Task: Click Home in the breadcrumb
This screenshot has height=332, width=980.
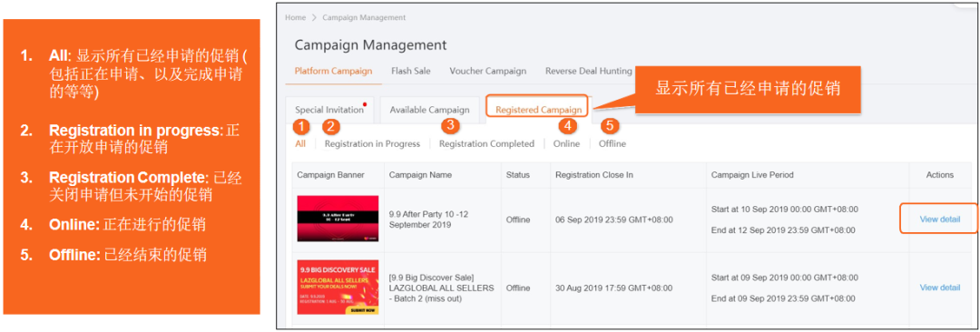Action: coord(295,17)
